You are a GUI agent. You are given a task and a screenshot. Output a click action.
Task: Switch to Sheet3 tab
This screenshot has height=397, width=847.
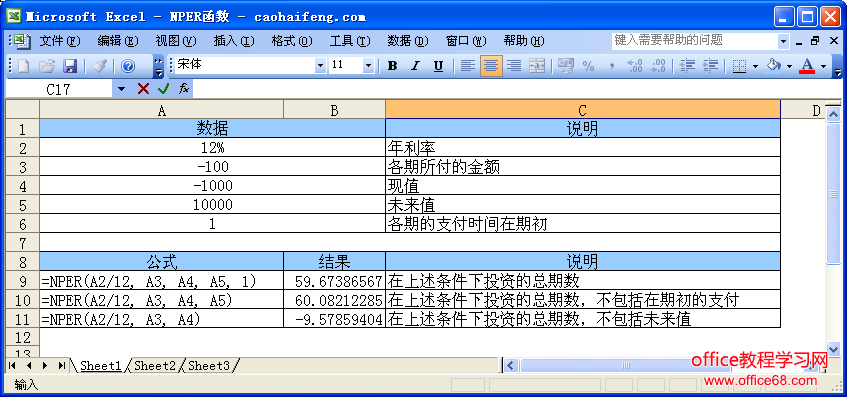click(209, 366)
